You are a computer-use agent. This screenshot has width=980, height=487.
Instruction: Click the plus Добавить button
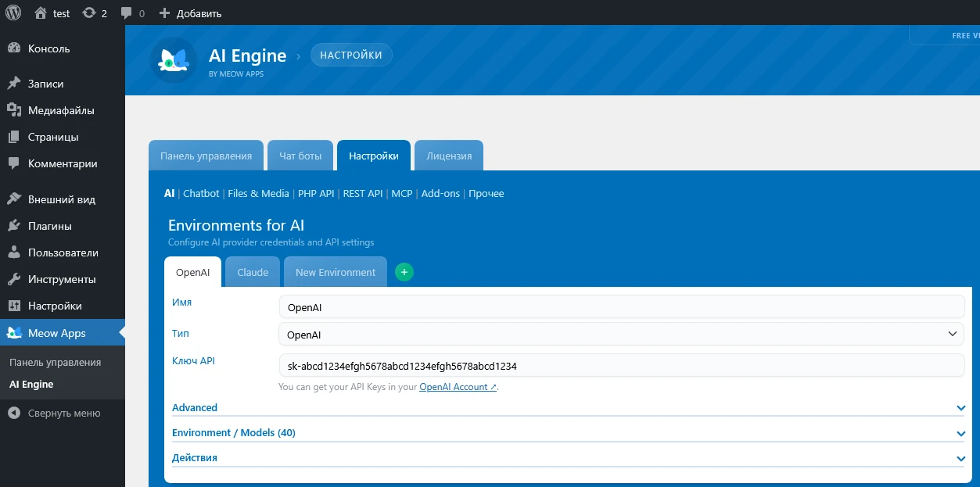click(190, 13)
